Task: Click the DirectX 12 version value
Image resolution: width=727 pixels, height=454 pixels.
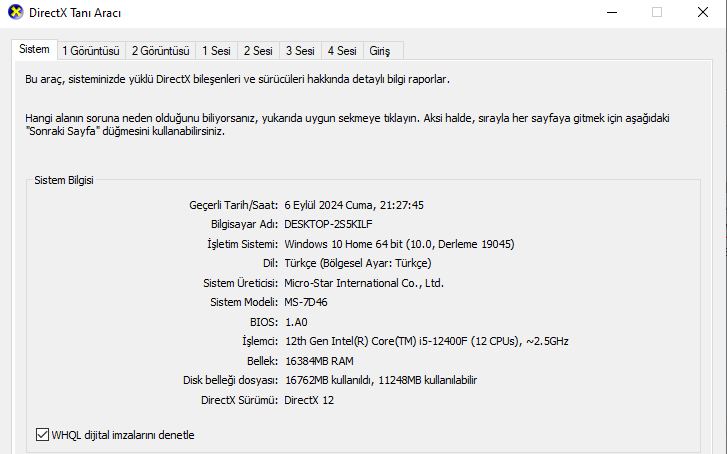Action: (309, 400)
